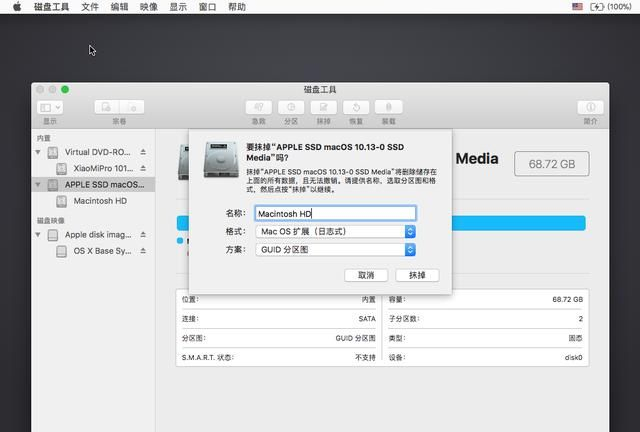Click the 固态 type value

pyautogui.click(x=576, y=338)
